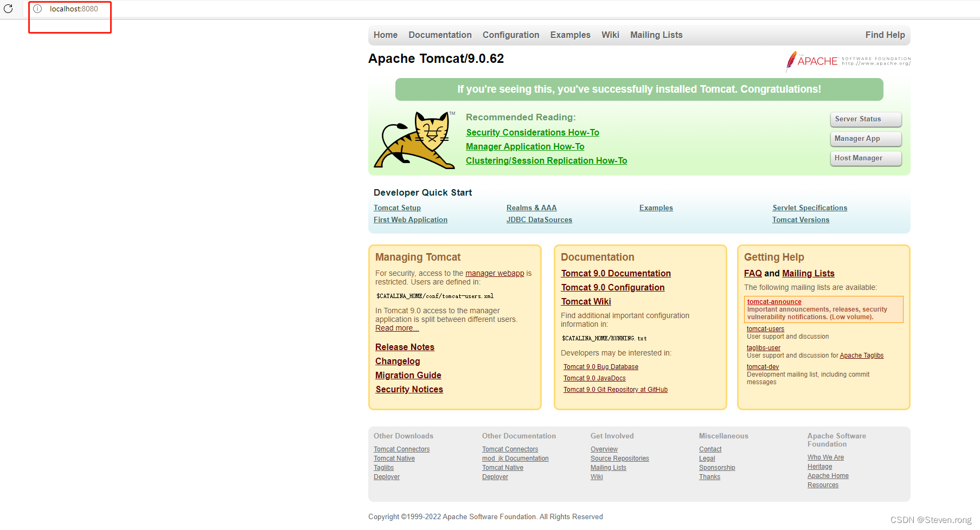
Task: Open Tomcat 9.0 Git Repository at GitHub
Action: click(616, 390)
